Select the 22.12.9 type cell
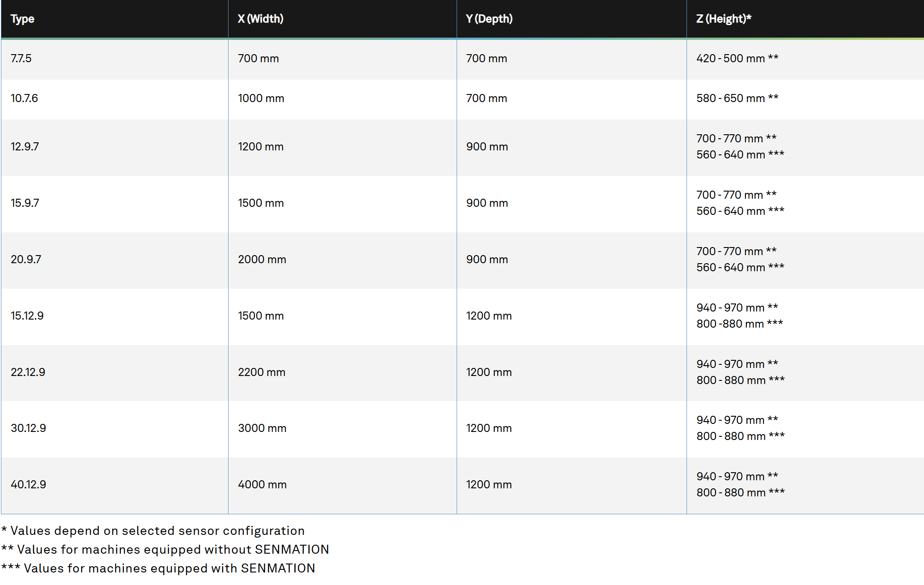Screen dimensions: 924x585 pyautogui.click(x=114, y=373)
